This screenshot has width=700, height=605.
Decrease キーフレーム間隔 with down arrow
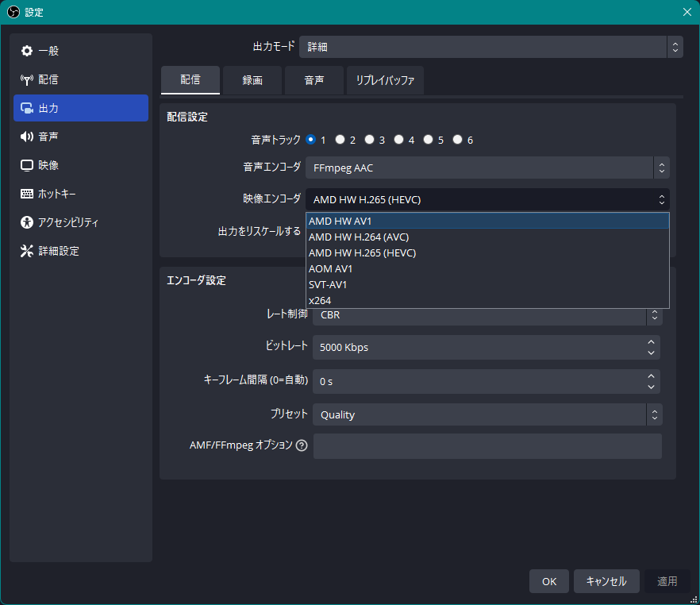(652, 387)
